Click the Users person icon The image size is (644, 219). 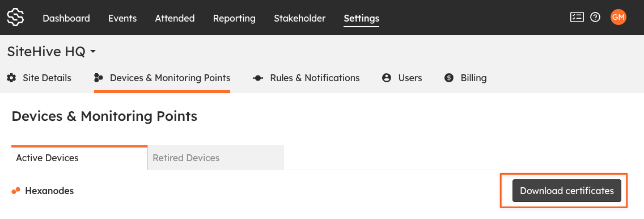(x=387, y=78)
